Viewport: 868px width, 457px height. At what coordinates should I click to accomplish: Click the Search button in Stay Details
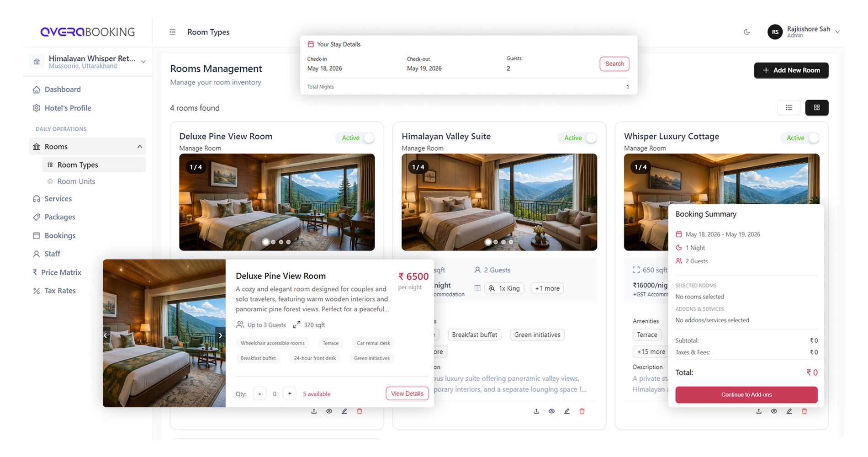point(614,64)
